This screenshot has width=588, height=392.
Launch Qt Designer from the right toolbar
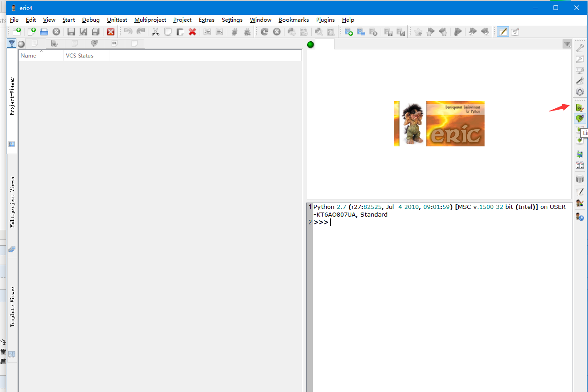point(579,107)
